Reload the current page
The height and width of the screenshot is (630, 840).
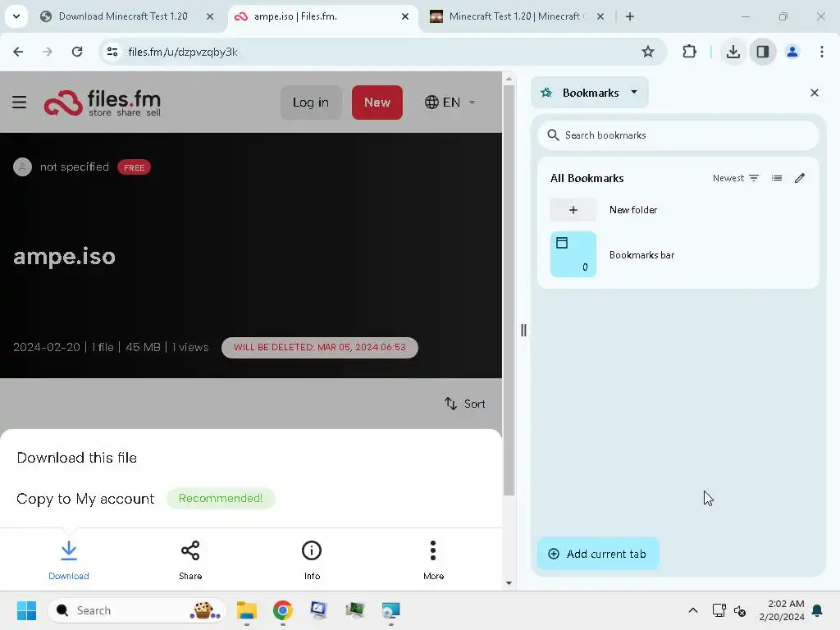point(77,52)
